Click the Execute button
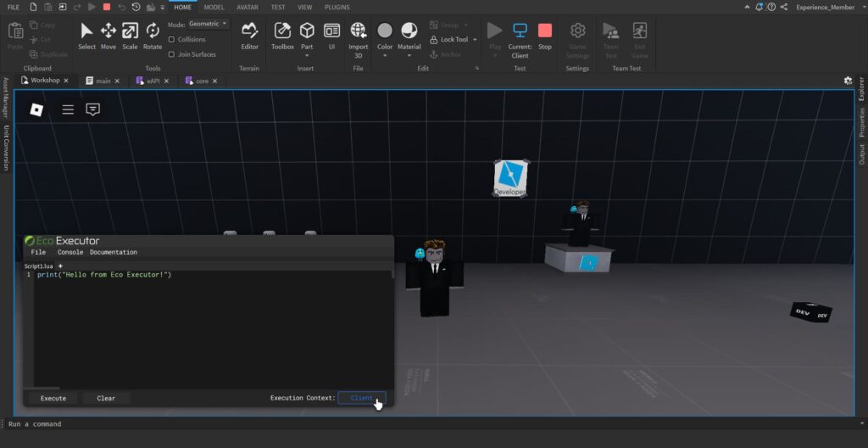This screenshot has height=448, width=868. pos(53,398)
